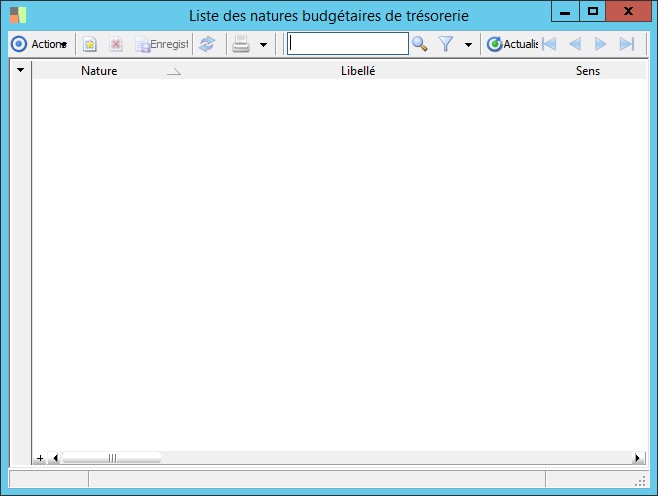Click the magnifying glass search icon
This screenshot has height=496, width=658.
420,44
